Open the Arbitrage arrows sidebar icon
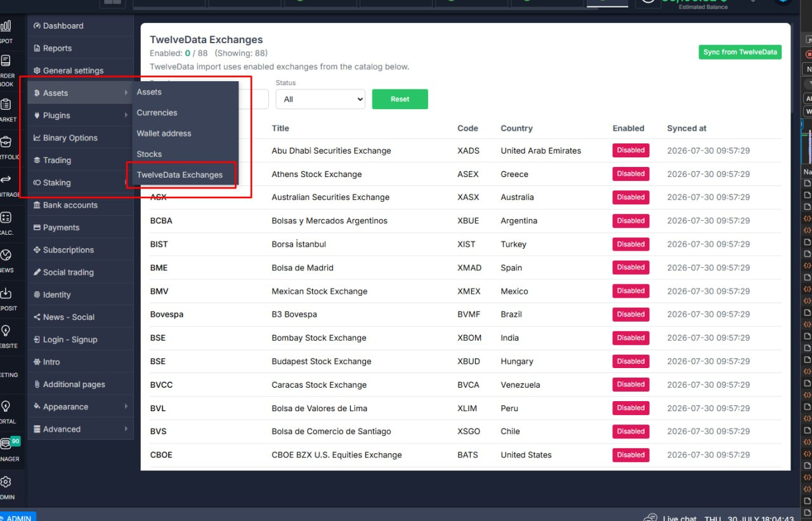 click(x=6, y=180)
